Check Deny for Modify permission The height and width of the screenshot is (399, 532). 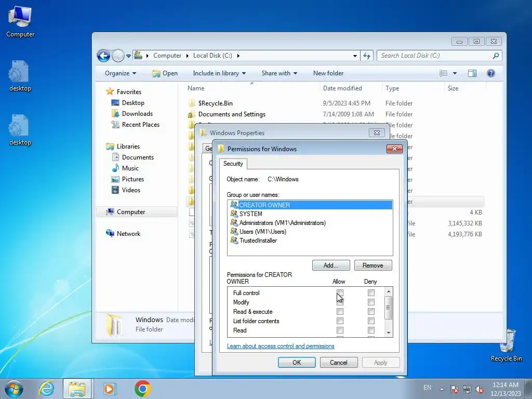371,302
